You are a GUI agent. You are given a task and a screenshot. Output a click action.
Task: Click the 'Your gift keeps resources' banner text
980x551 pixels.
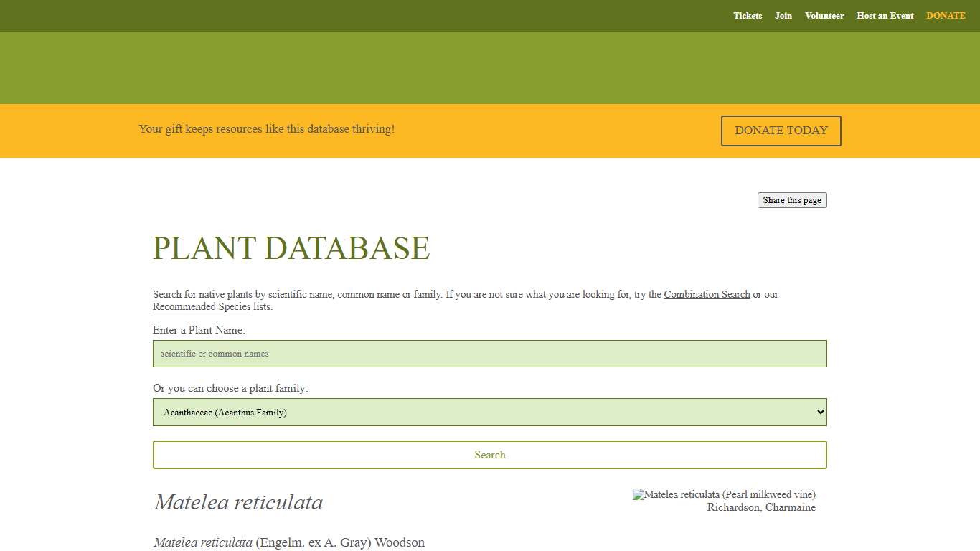tap(266, 129)
